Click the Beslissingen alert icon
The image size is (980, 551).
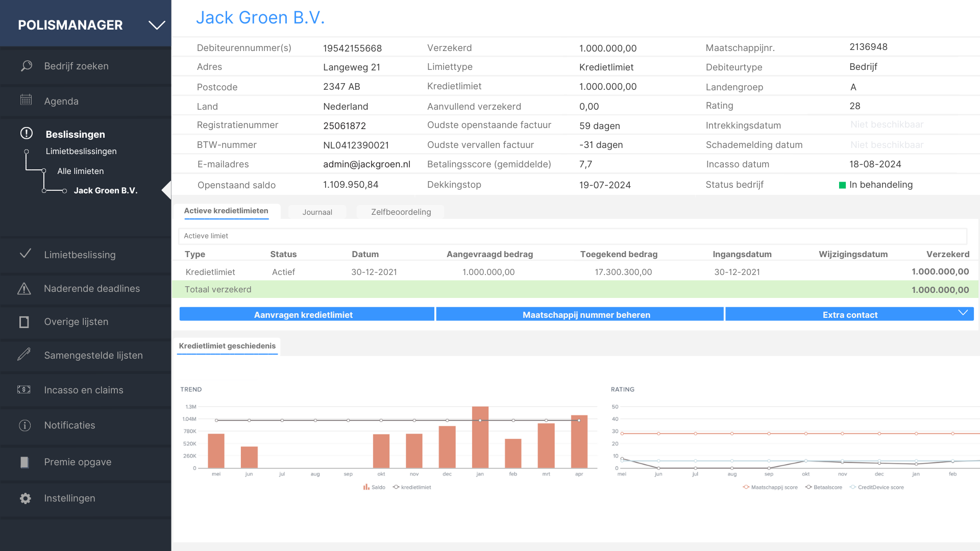(25, 133)
